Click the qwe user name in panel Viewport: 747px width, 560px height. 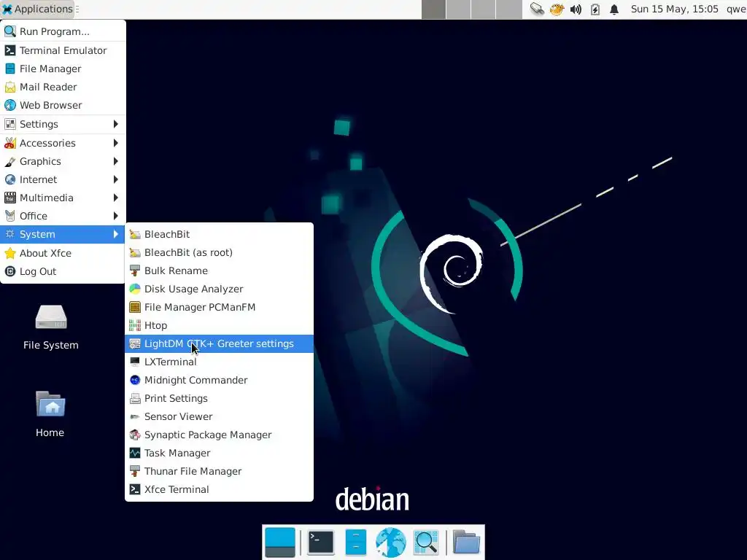point(736,9)
